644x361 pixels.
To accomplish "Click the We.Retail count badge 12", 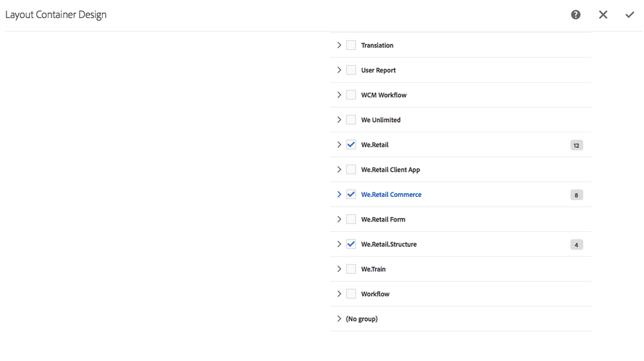I will [x=576, y=145].
